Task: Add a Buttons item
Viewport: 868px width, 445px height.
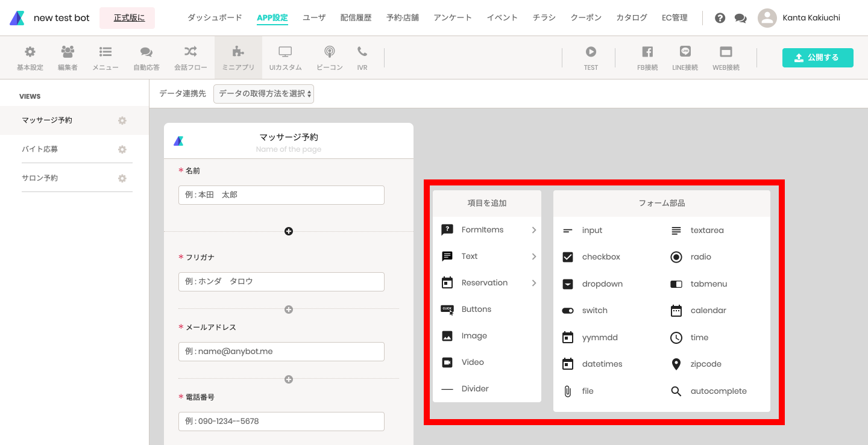Action: (x=487, y=309)
